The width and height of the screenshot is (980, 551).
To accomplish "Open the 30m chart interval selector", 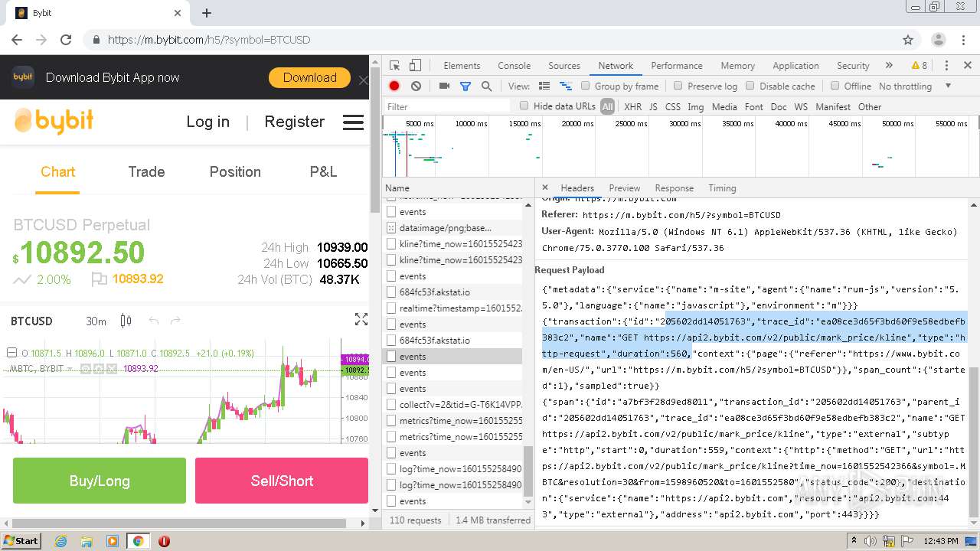I will pyautogui.click(x=96, y=321).
